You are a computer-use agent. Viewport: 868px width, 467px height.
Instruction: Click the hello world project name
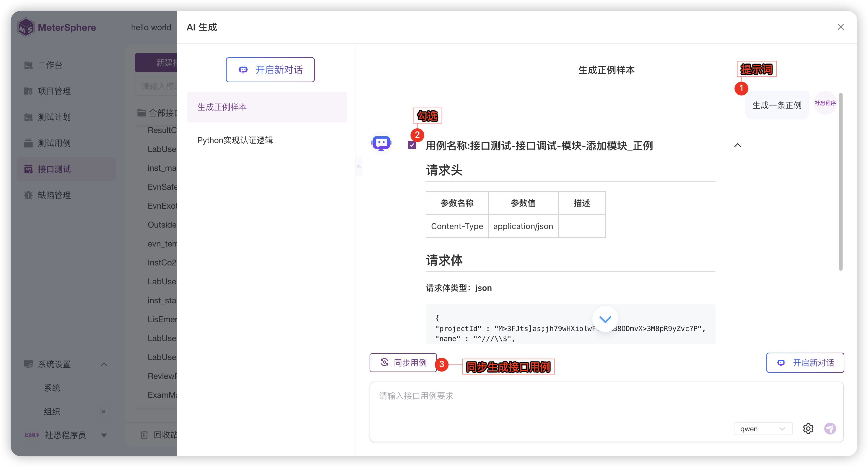[x=151, y=27]
